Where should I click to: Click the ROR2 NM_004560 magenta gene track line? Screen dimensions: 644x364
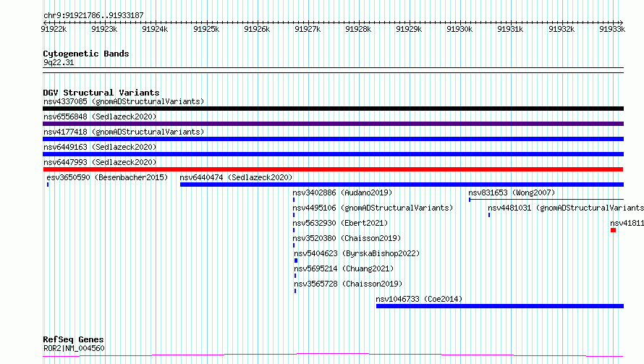click(x=333, y=355)
